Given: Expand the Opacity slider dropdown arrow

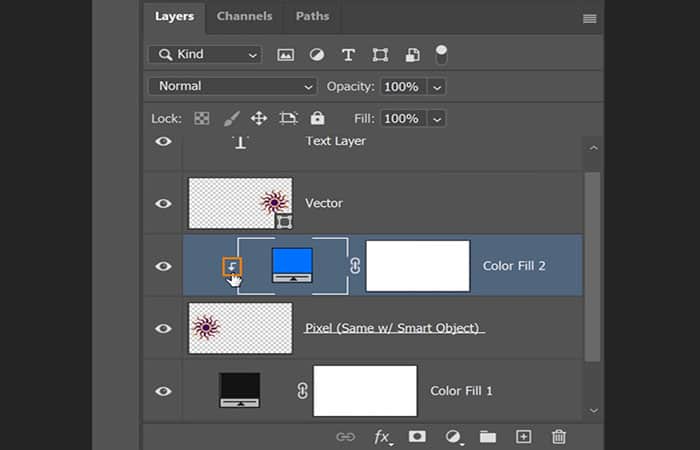Looking at the screenshot, I should tap(436, 87).
